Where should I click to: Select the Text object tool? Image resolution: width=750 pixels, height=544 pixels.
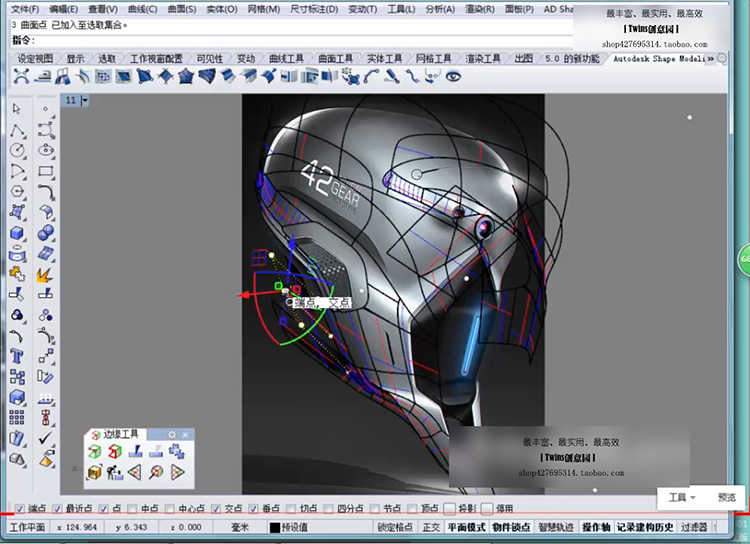click(17, 356)
